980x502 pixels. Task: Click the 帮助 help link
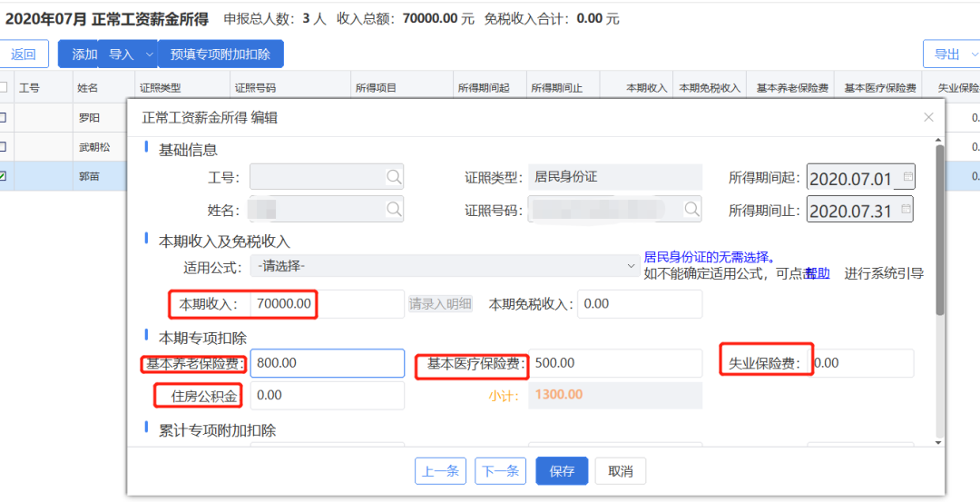(817, 273)
